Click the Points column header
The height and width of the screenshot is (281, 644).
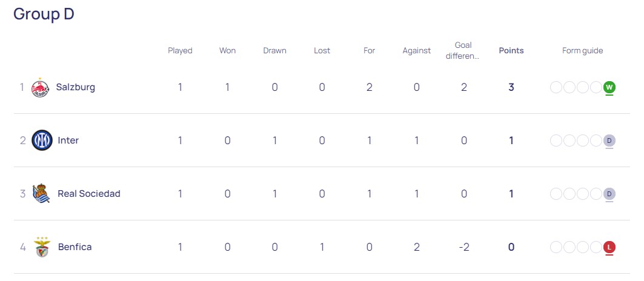pos(511,50)
